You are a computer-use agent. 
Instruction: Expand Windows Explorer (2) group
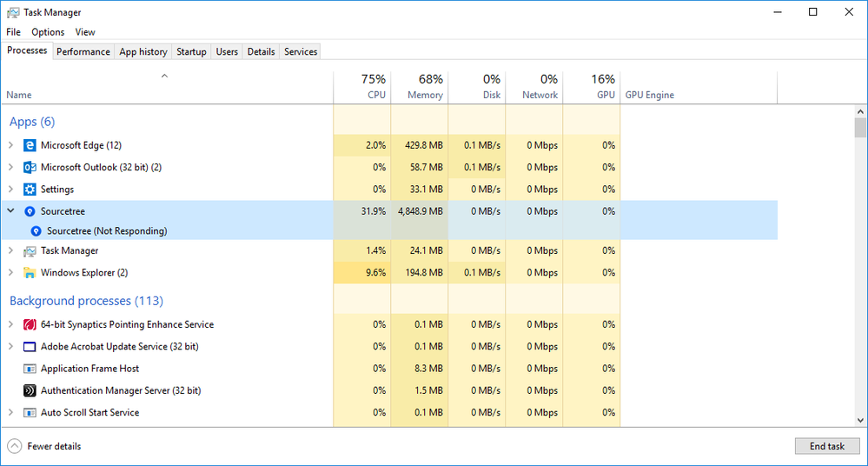tap(10, 273)
